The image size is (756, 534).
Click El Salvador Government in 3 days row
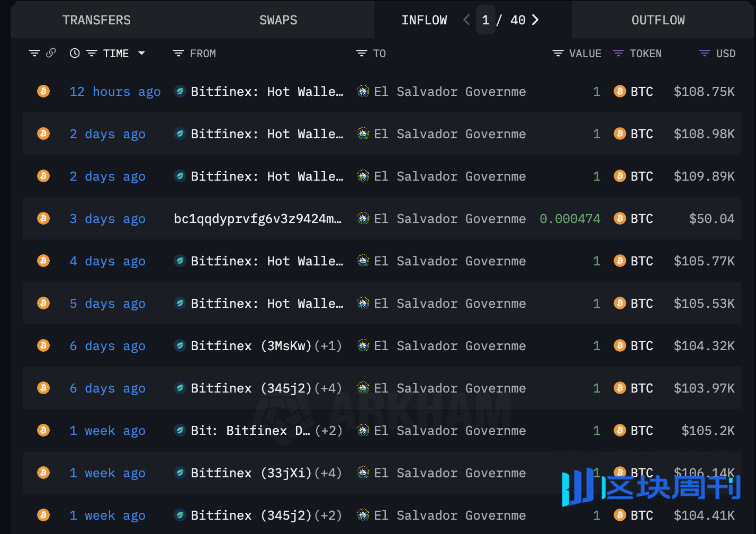tap(450, 219)
